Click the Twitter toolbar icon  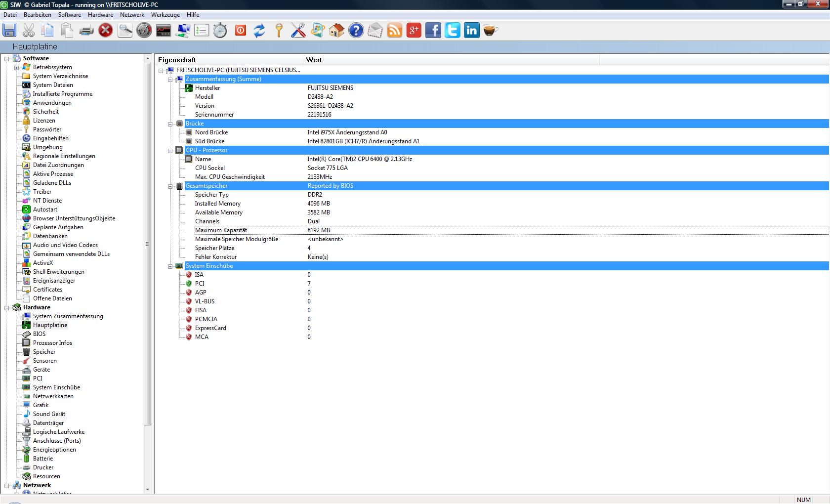click(x=452, y=30)
